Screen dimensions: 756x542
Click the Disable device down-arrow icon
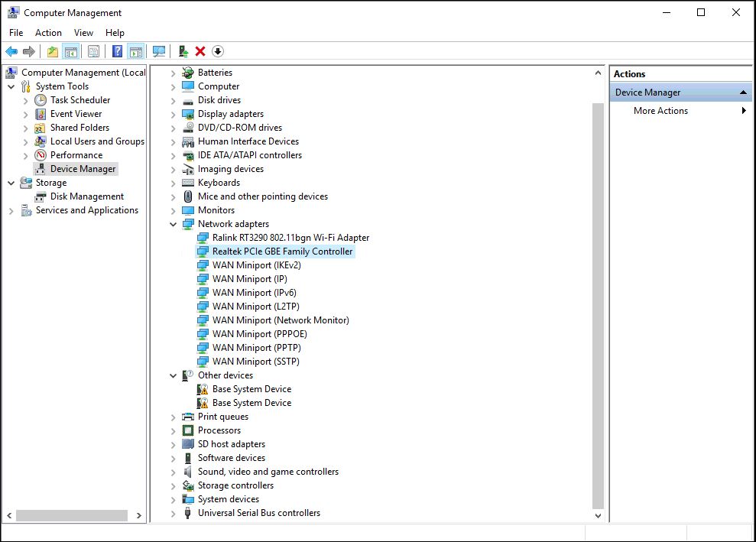pos(218,51)
